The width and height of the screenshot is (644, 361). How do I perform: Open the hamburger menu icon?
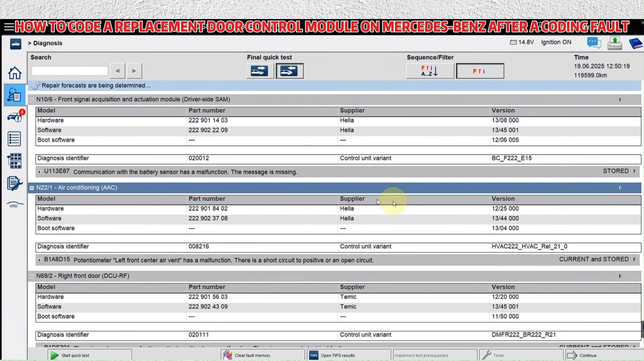coord(9,26)
